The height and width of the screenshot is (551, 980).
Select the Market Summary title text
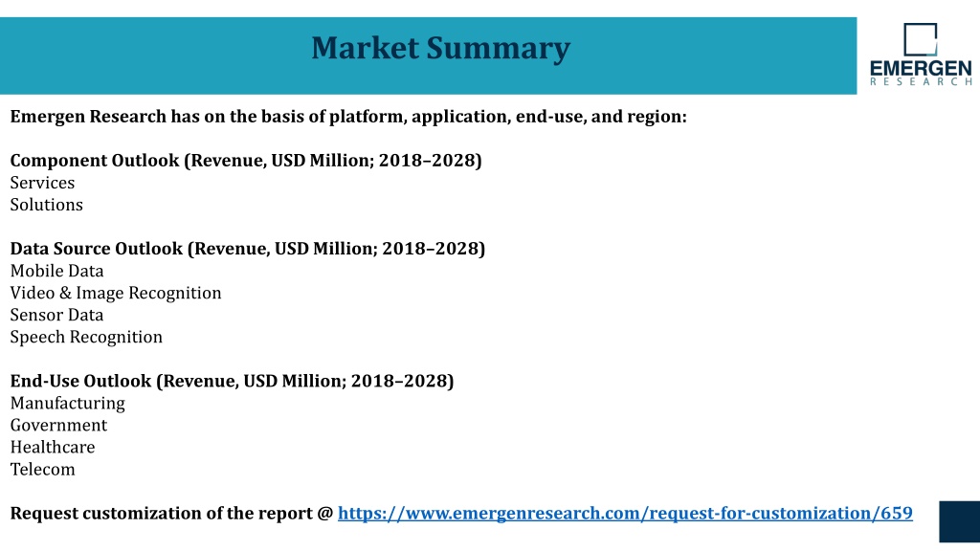[x=440, y=48]
